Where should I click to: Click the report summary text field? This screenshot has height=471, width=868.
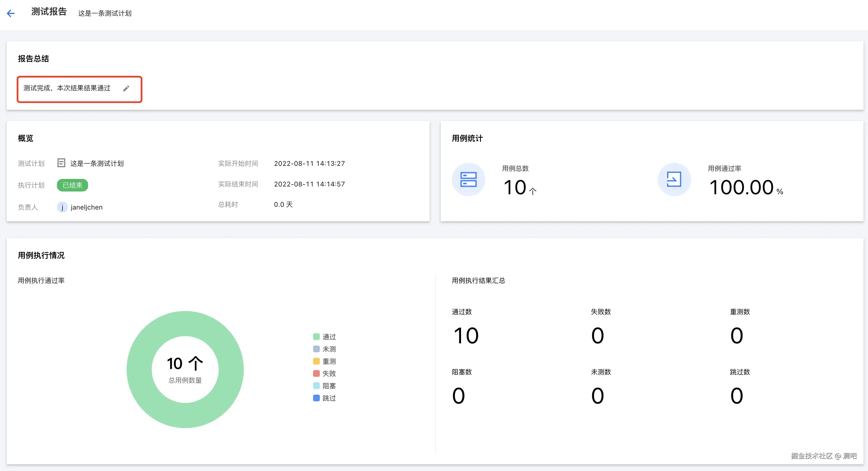67,88
